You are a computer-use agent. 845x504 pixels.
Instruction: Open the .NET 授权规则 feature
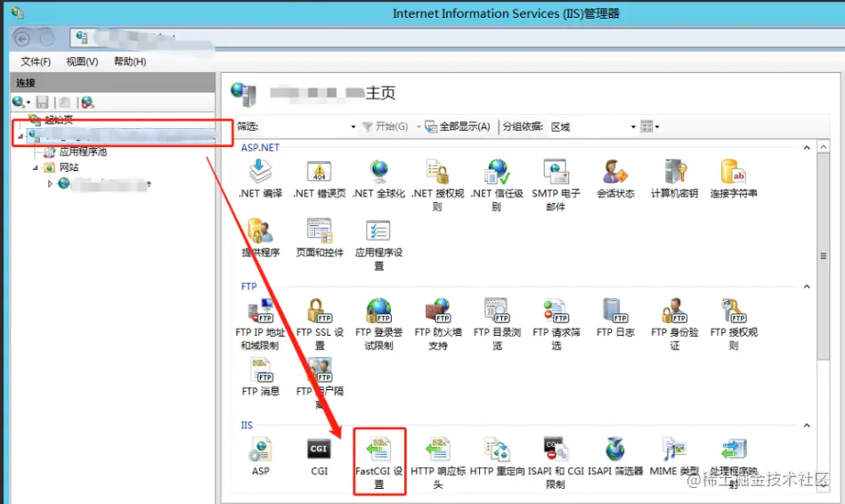click(437, 185)
